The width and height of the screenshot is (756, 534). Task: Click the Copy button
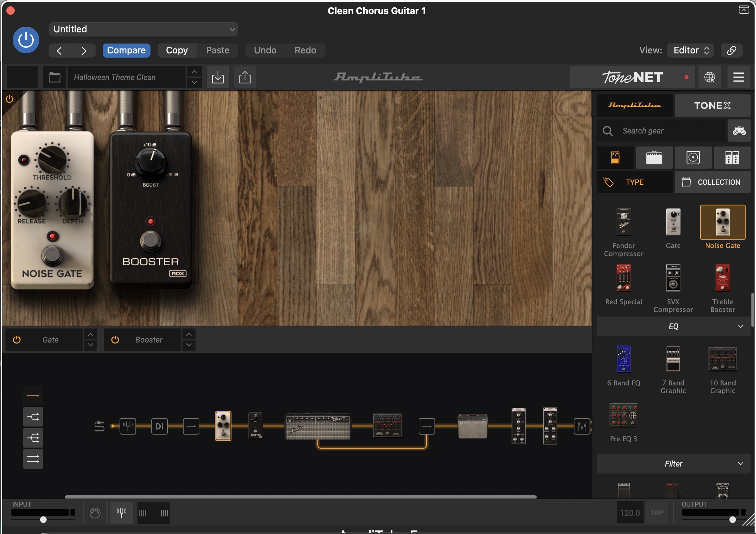pyautogui.click(x=177, y=50)
